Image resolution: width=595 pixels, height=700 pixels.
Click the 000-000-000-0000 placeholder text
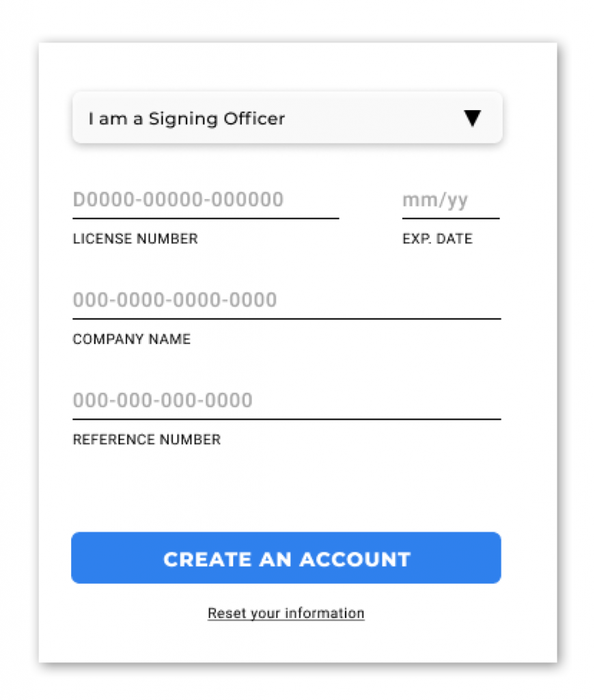pos(163,400)
